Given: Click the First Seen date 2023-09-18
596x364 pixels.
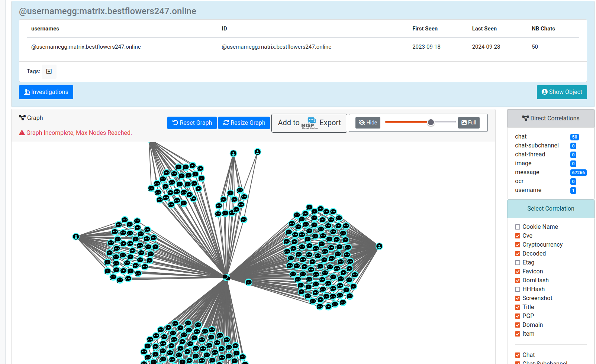Looking at the screenshot, I should click(x=426, y=47).
